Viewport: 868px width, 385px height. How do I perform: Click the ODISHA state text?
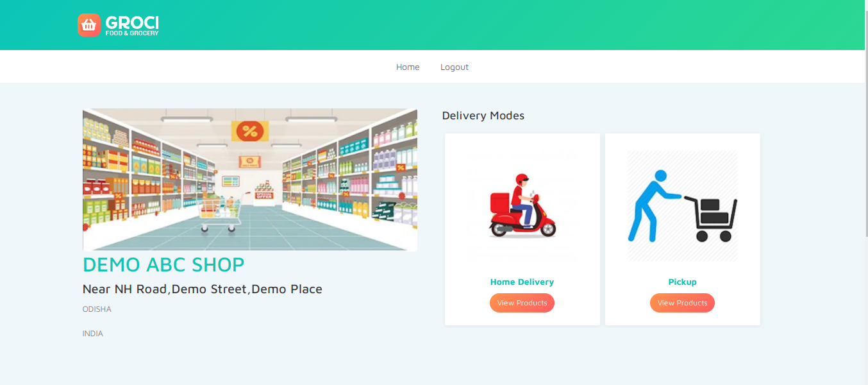pyautogui.click(x=97, y=309)
